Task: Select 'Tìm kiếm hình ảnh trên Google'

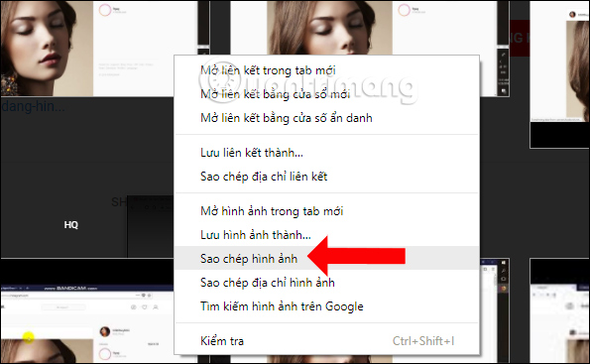Action: pos(326,306)
